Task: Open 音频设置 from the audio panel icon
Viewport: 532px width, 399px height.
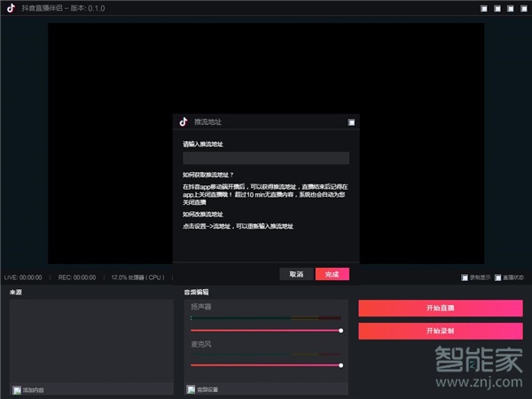Action: (191, 389)
